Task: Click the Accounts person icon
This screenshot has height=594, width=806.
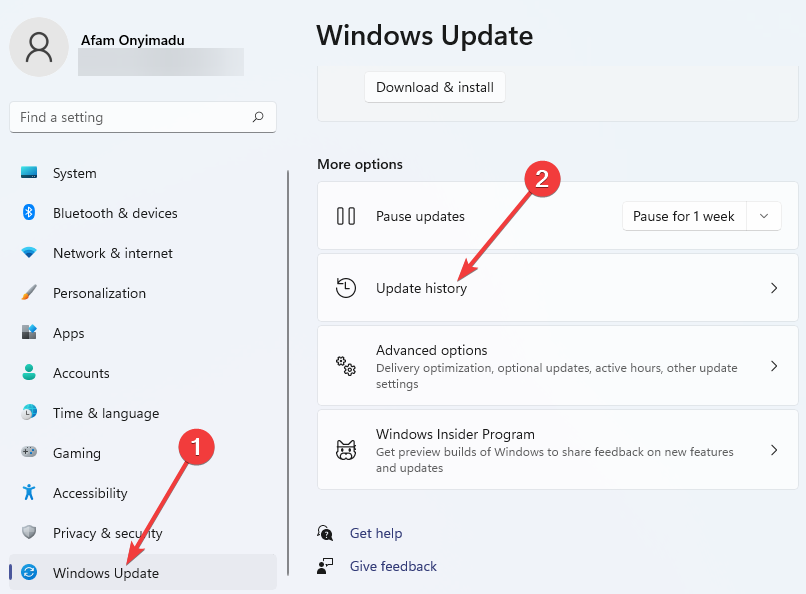Action: 29,372
